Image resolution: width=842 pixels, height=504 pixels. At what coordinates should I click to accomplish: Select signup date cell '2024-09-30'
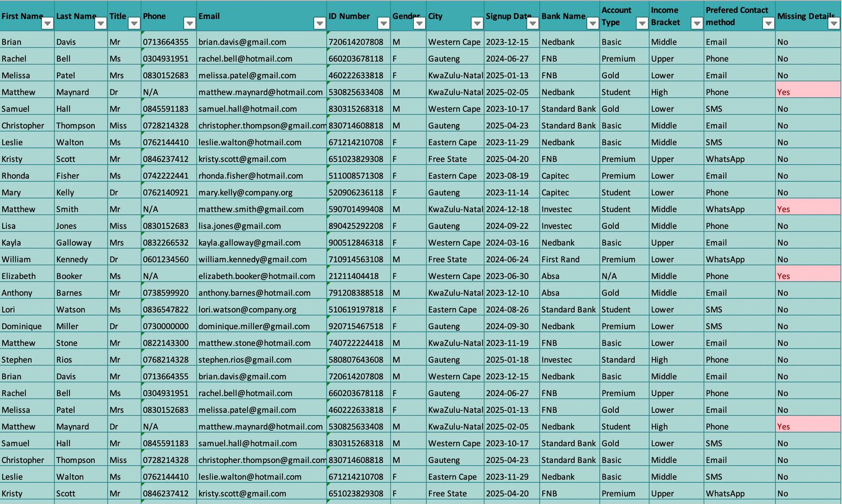(x=512, y=326)
